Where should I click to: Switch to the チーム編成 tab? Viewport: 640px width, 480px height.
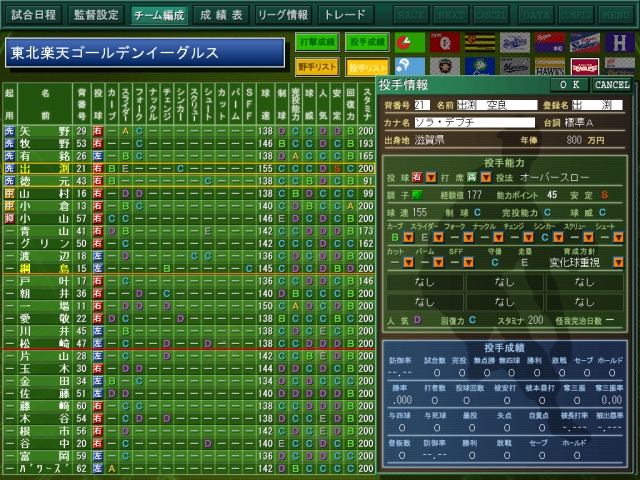click(x=159, y=15)
